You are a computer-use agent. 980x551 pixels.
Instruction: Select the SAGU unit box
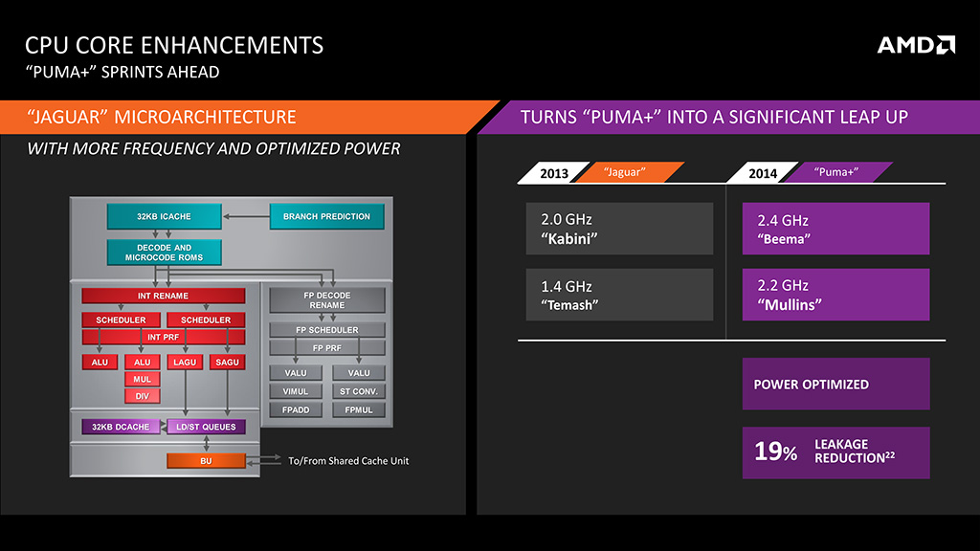(x=227, y=362)
